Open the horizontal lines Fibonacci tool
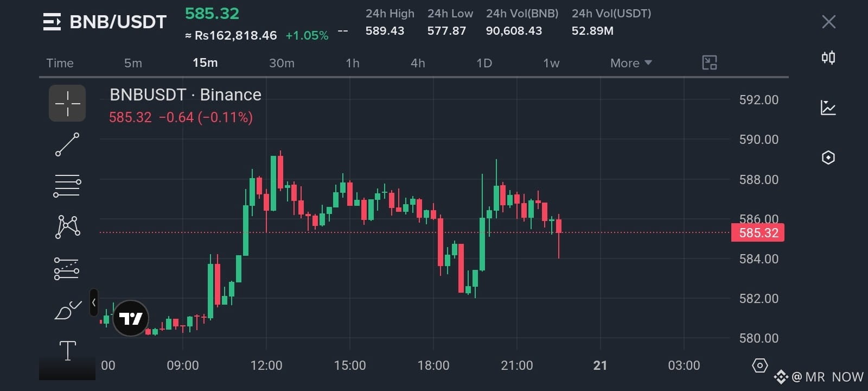Screen dimensions: 868x391 [67, 186]
